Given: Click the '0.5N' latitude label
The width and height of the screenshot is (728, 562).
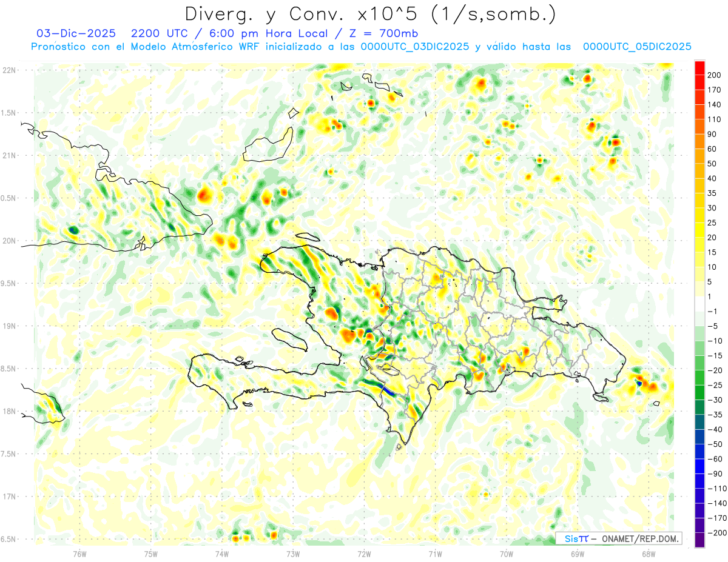Looking at the screenshot, I should click(x=9, y=198).
